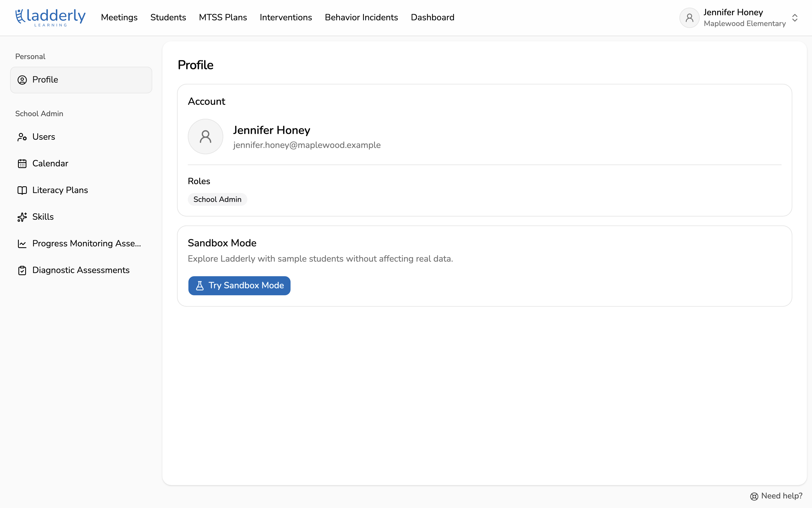
Task: Select Interventions in top navigation
Action: tap(285, 18)
